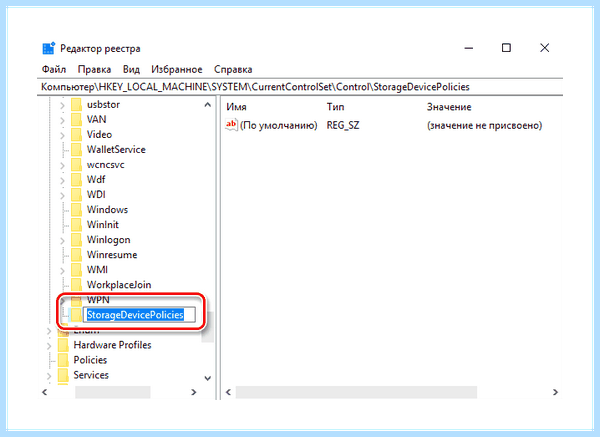Open the Справка menu

pos(233,69)
